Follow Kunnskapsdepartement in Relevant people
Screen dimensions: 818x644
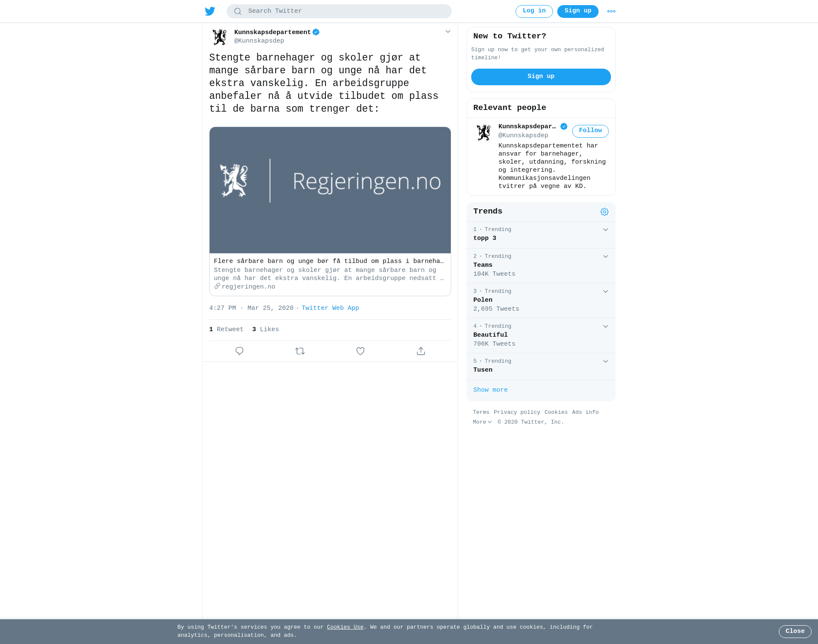(x=590, y=131)
